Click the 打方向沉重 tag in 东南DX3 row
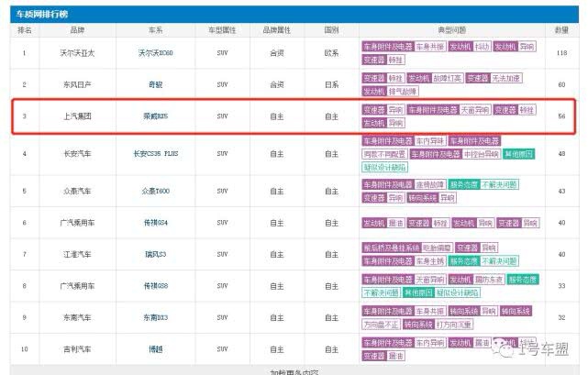Screen dimensions: 588x375 coord(454,324)
